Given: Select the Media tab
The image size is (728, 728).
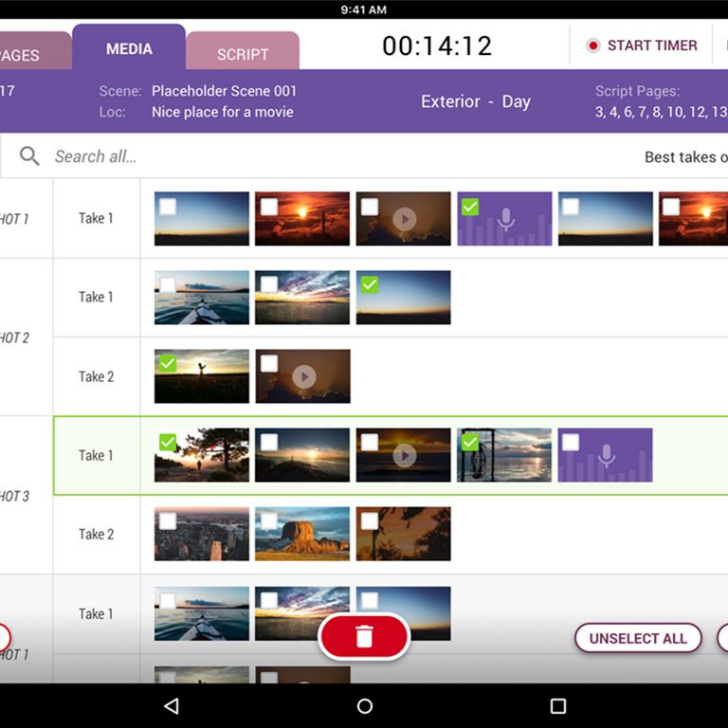Looking at the screenshot, I should click(129, 49).
